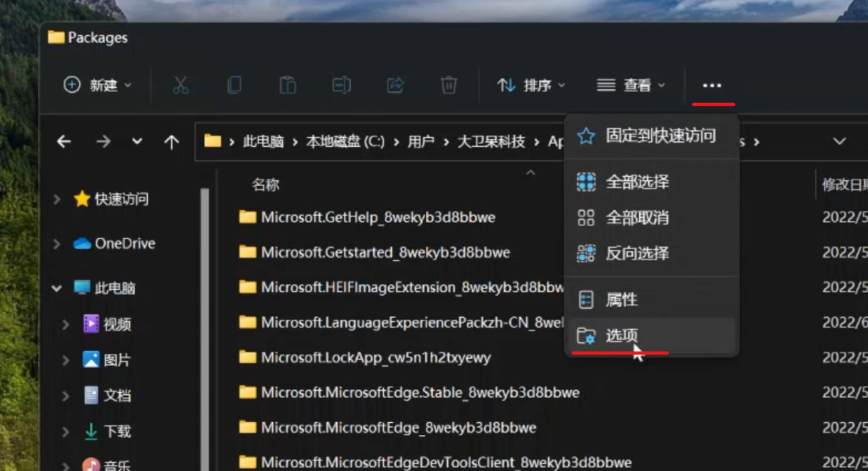Collapse 此电脑 tree node chevron
This screenshot has height=471, width=868.
[56, 288]
